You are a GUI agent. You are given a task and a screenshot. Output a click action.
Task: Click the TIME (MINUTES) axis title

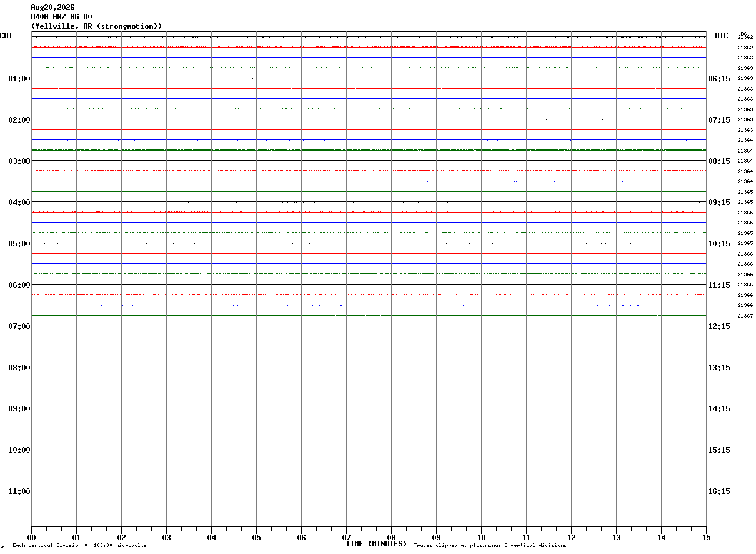click(376, 544)
